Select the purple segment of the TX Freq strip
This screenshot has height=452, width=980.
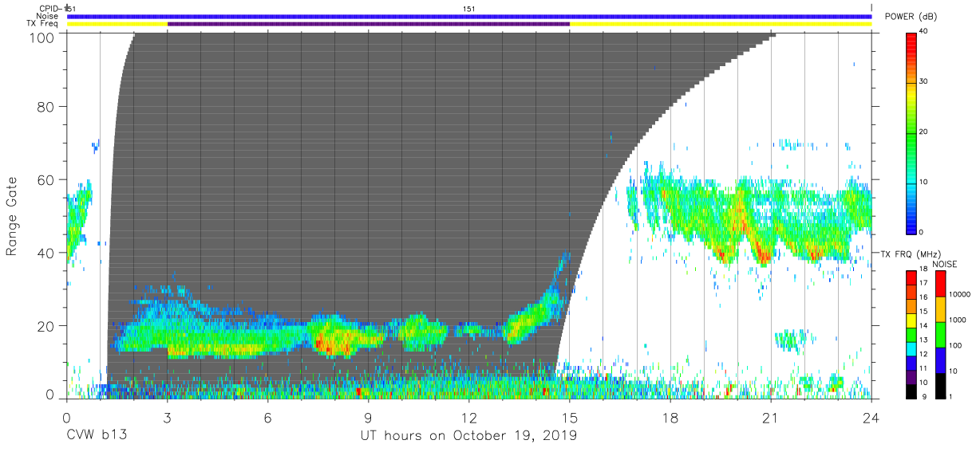(x=369, y=24)
